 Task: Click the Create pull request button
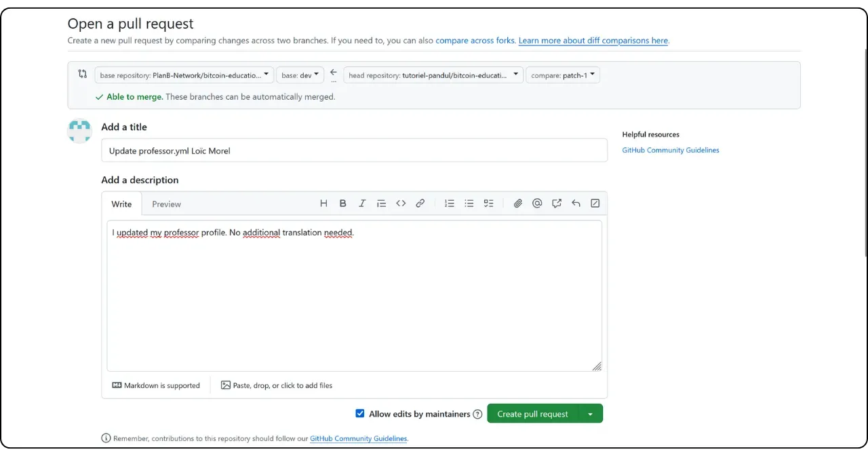click(532, 414)
